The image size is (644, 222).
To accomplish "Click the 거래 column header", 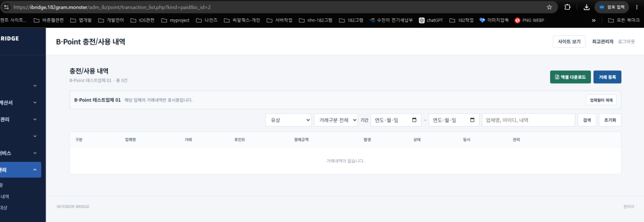I will 188,139.
